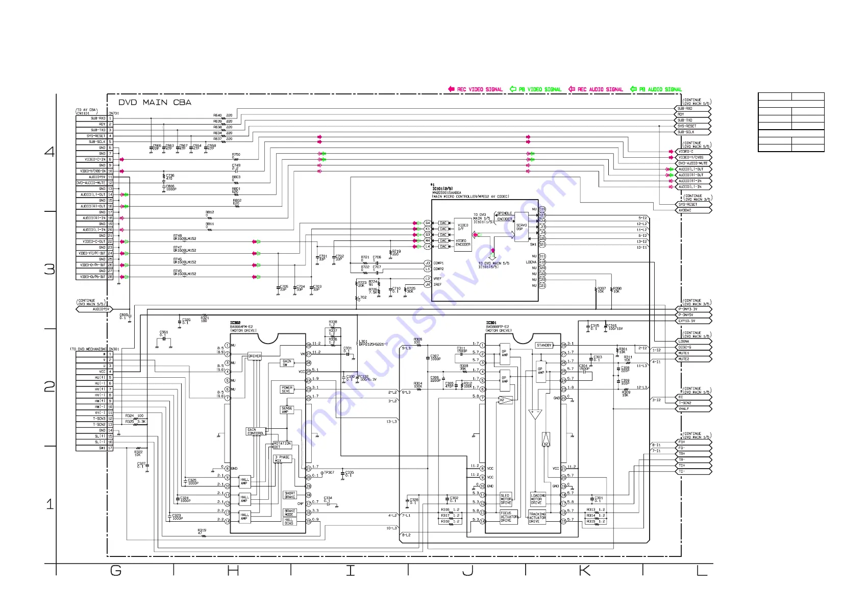Click resistor R319 47 label
This screenshot has width=868, height=608.
click(202, 531)
